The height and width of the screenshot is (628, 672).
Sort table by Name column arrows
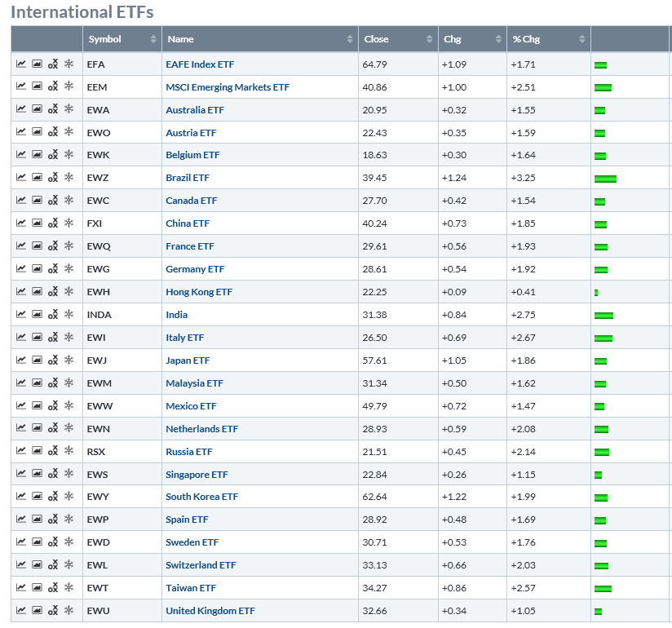click(350, 39)
